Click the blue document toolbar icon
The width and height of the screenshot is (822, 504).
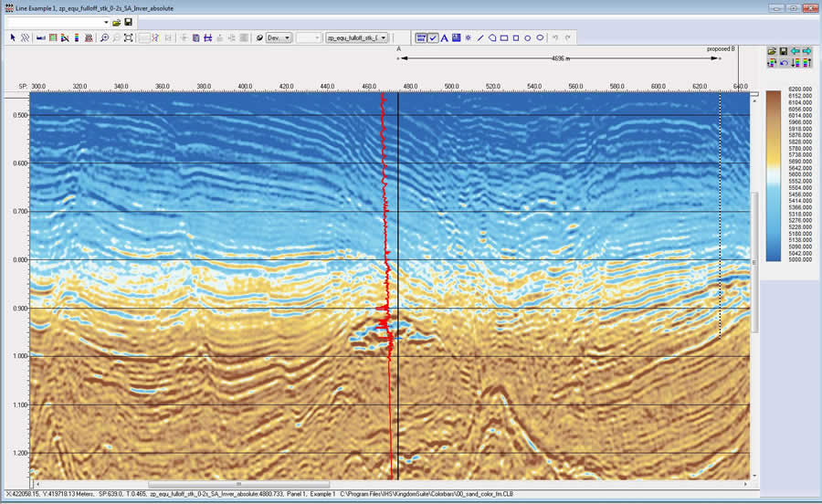click(195, 37)
